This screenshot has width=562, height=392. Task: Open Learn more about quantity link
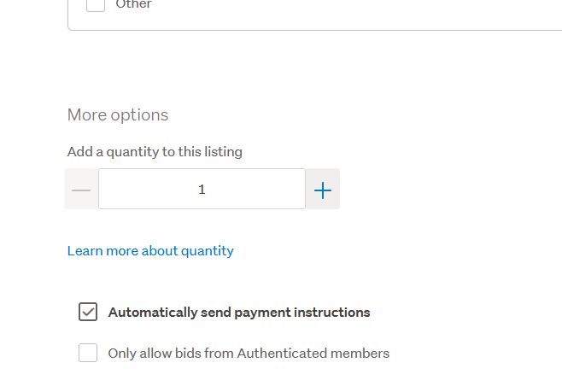(x=150, y=250)
